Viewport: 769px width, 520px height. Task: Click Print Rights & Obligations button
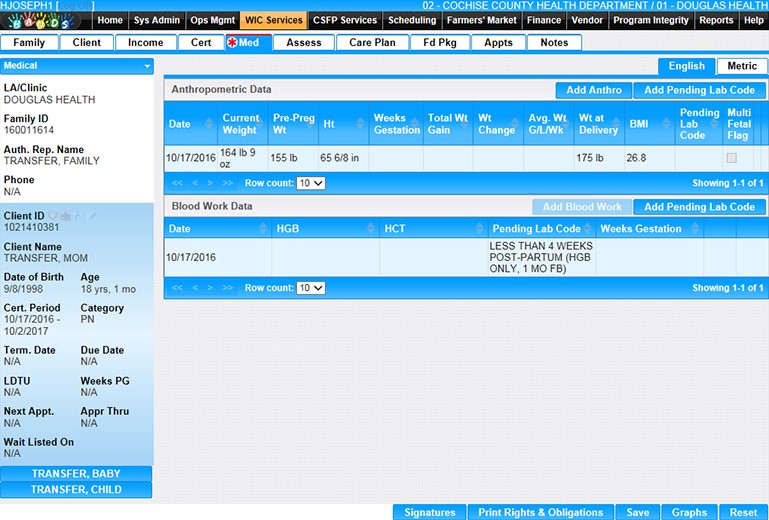pyautogui.click(x=540, y=512)
